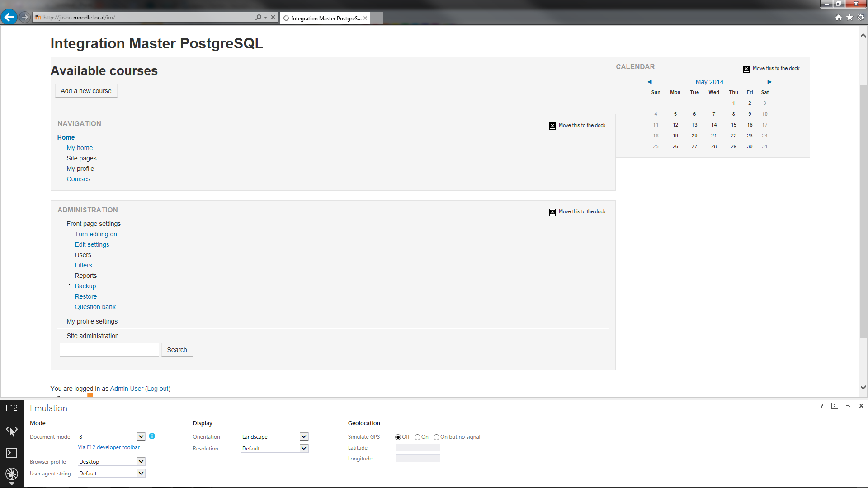Expand My profile settings

point(92,321)
